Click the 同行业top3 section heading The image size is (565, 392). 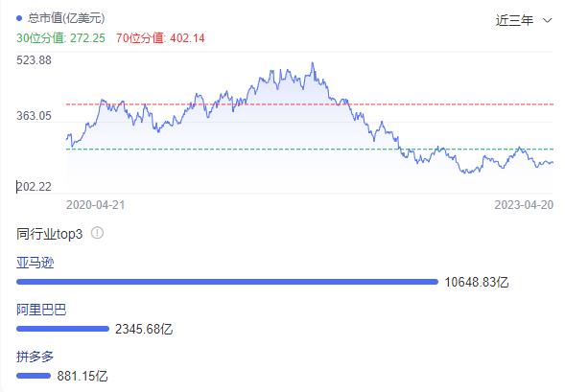click(x=49, y=234)
